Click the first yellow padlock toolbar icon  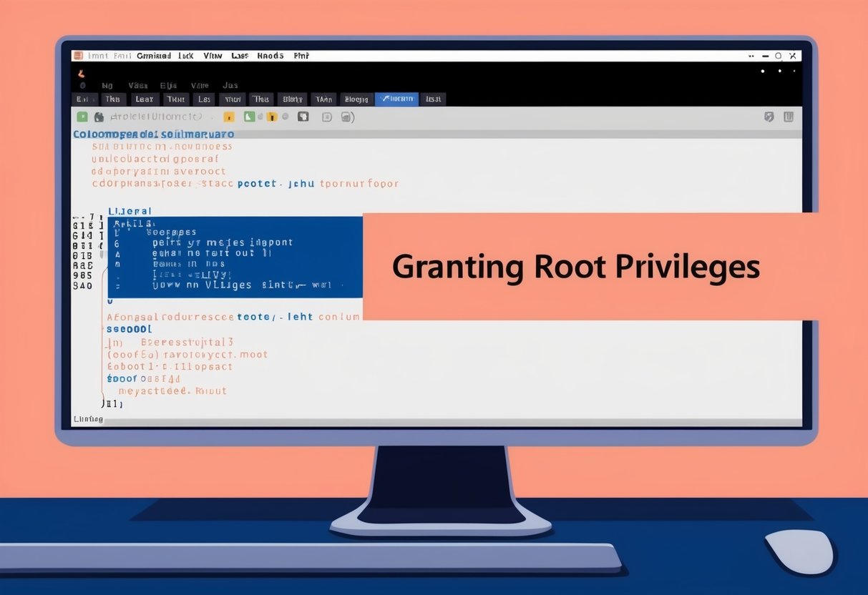tap(229, 117)
